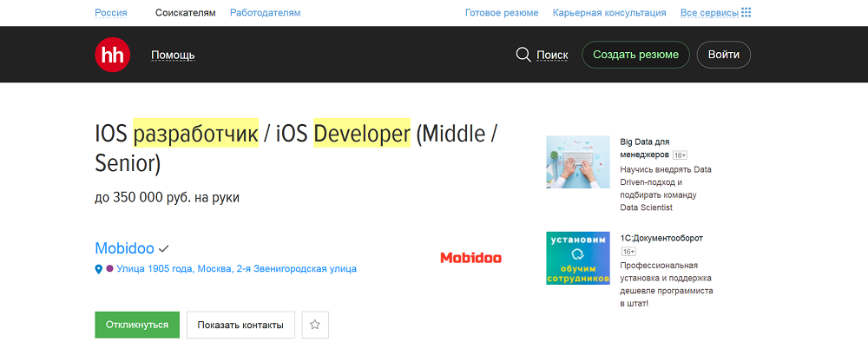Open Big Data для менеджеров ad thumbnail
The width and height of the screenshot is (868, 349).
(x=578, y=161)
